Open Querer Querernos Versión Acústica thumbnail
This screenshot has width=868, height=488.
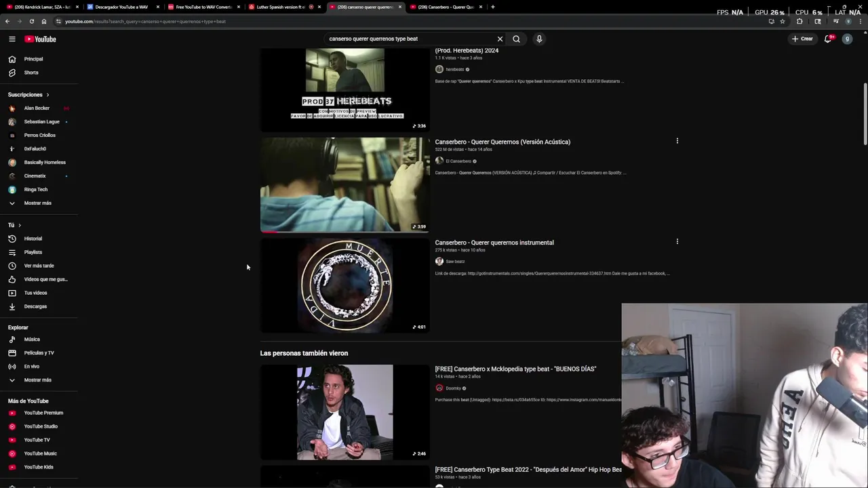click(x=344, y=185)
